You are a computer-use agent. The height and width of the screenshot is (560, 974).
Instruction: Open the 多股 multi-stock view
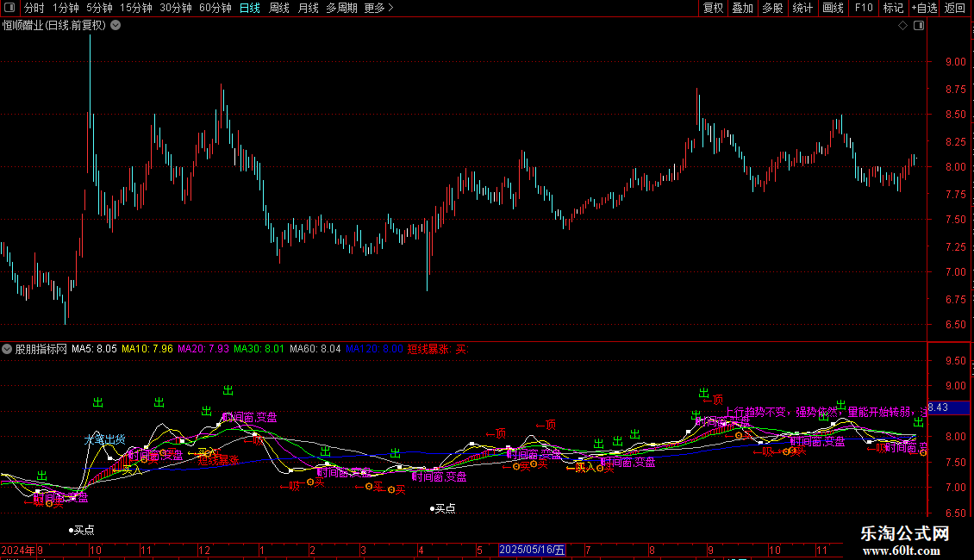pyautogui.click(x=772, y=8)
